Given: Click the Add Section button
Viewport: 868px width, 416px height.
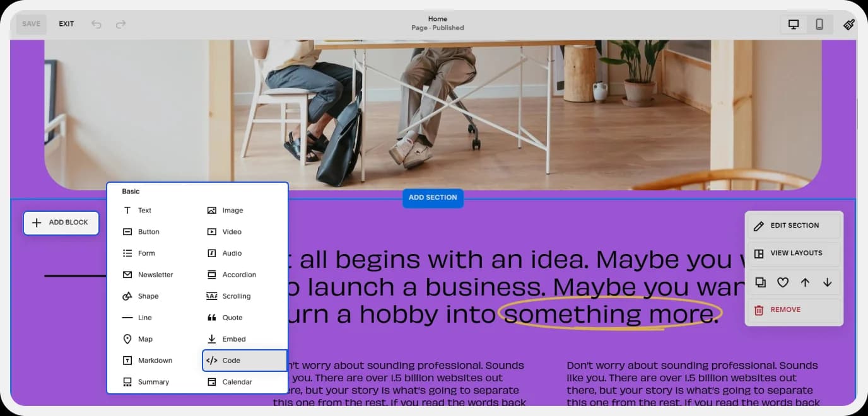Looking at the screenshot, I should pos(433,198).
